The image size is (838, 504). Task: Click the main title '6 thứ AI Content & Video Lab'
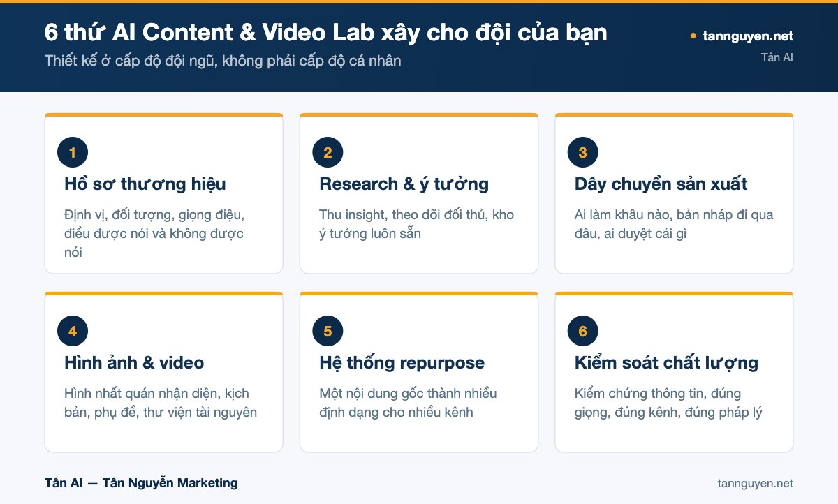tap(325, 32)
